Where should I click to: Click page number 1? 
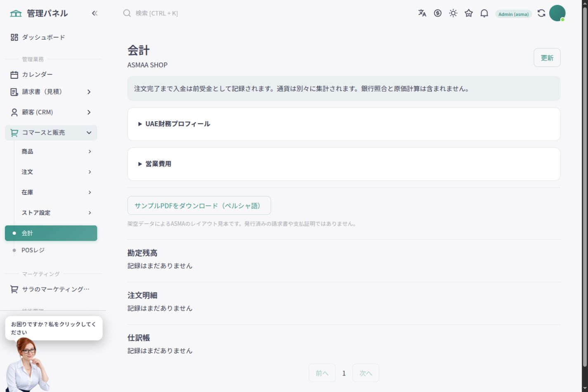(344, 373)
